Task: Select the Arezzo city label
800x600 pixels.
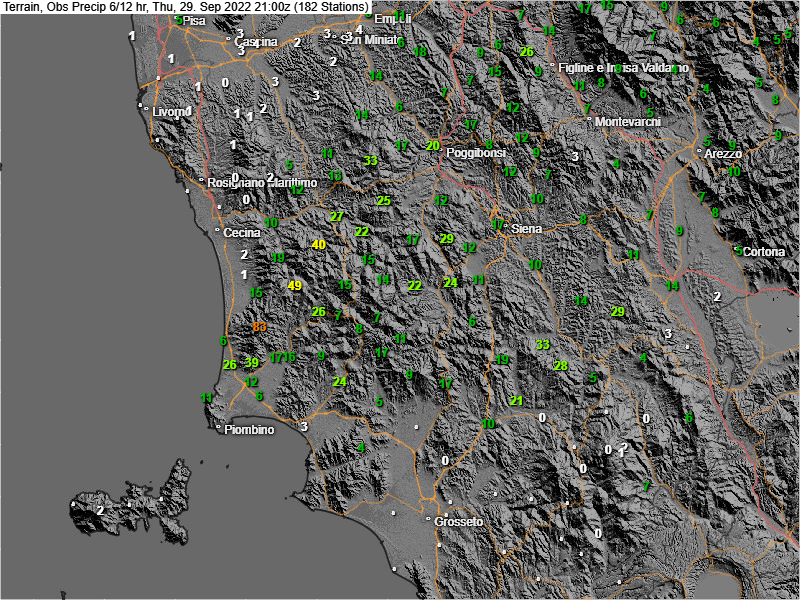Action: pos(723,154)
